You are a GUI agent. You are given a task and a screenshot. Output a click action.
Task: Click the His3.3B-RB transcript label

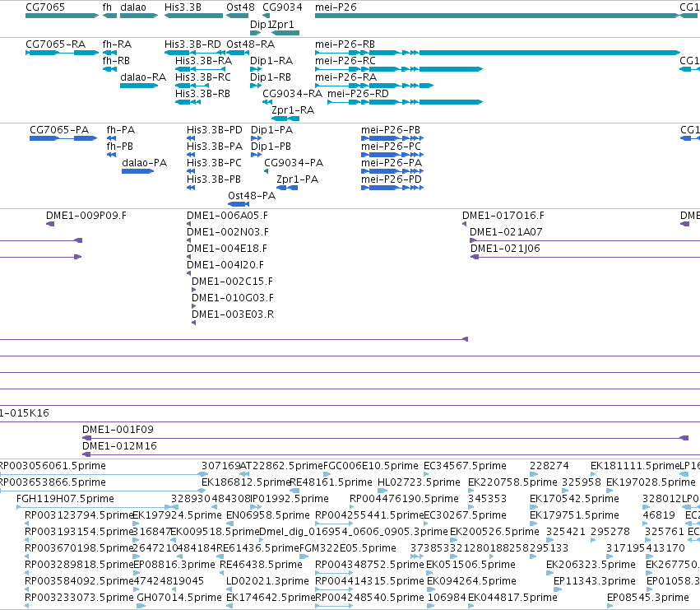[x=202, y=94]
